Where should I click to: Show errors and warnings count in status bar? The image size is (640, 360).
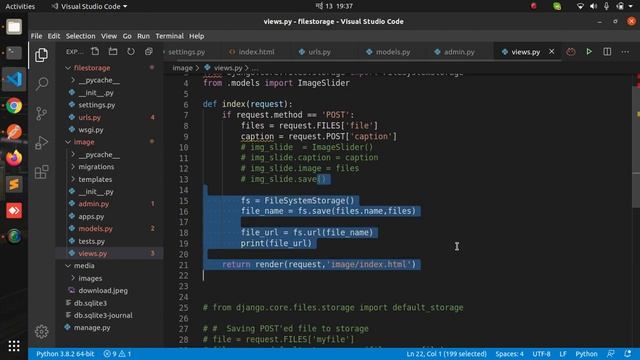117,354
